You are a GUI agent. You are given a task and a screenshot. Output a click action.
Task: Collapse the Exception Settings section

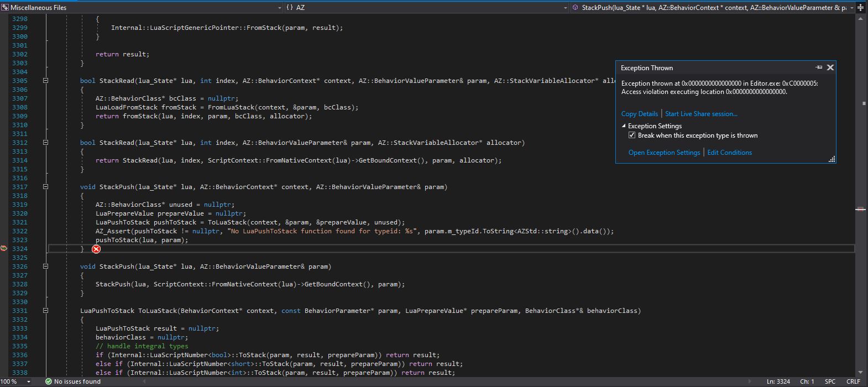point(624,126)
